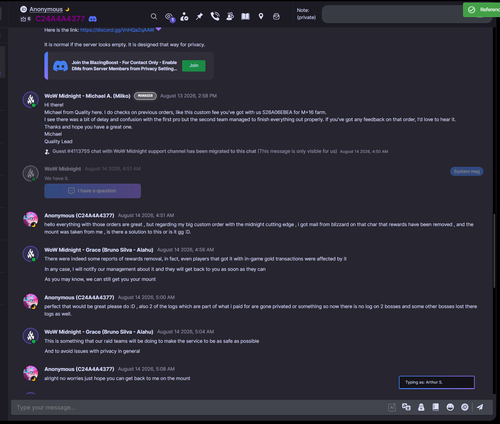The height and width of the screenshot is (424, 500).
Task: Open the discord.gg invite link
Action: (117, 30)
